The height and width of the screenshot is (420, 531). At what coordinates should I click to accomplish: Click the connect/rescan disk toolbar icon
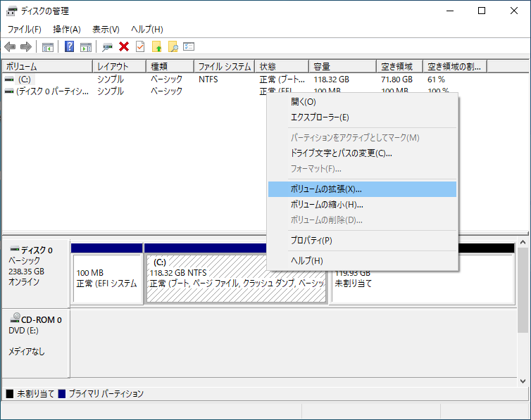tap(107, 46)
